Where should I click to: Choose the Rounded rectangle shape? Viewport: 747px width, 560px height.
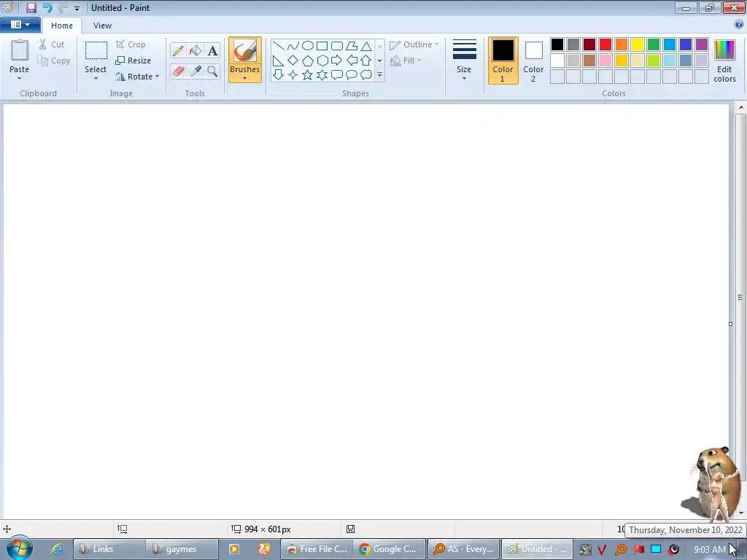point(337,46)
